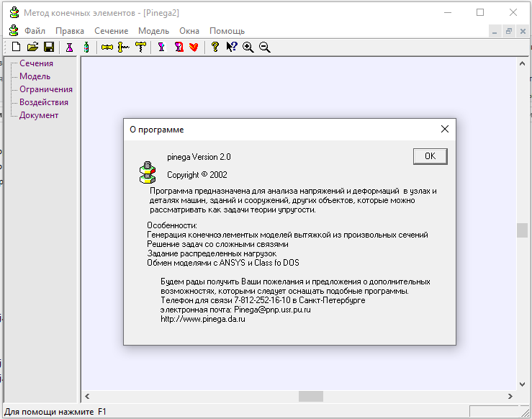Click the status bar text Для помощи нажмите F1
Viewport: 532px width, 419px height.
tap(55, 412)
